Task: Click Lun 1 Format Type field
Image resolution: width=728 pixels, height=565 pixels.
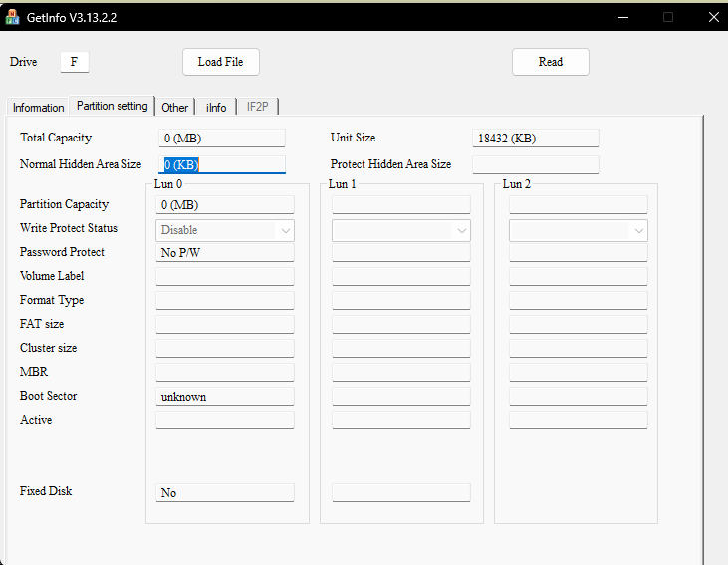Action: point(401,301)
